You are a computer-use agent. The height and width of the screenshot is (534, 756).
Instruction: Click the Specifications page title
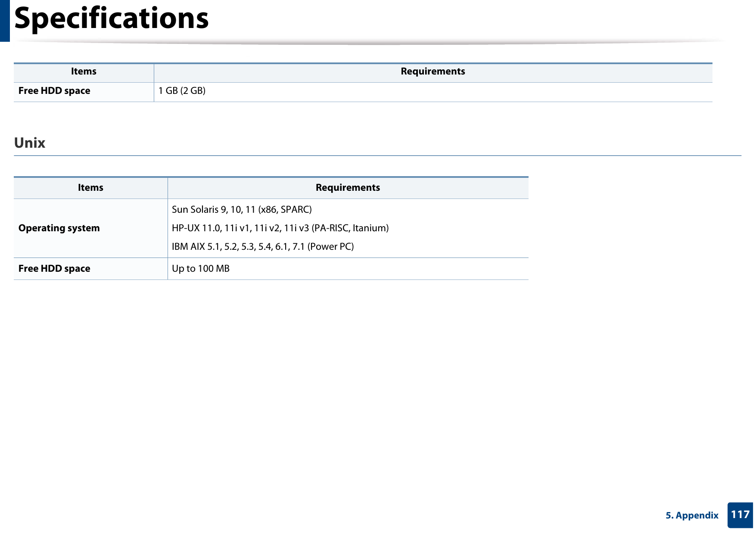(x=112, y=18)
